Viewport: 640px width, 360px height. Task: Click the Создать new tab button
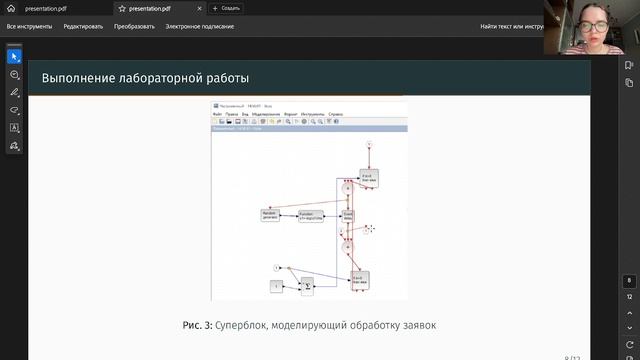click(226, 8)
